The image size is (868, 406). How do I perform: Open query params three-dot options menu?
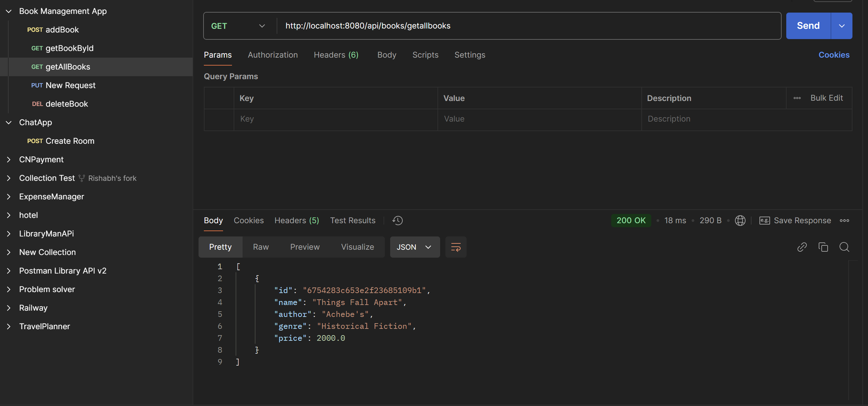(797, 98)
